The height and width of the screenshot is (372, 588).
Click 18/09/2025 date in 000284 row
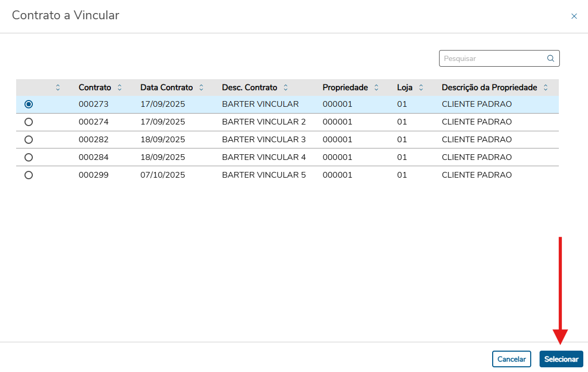pyautogui.click(x=162, y=157)
